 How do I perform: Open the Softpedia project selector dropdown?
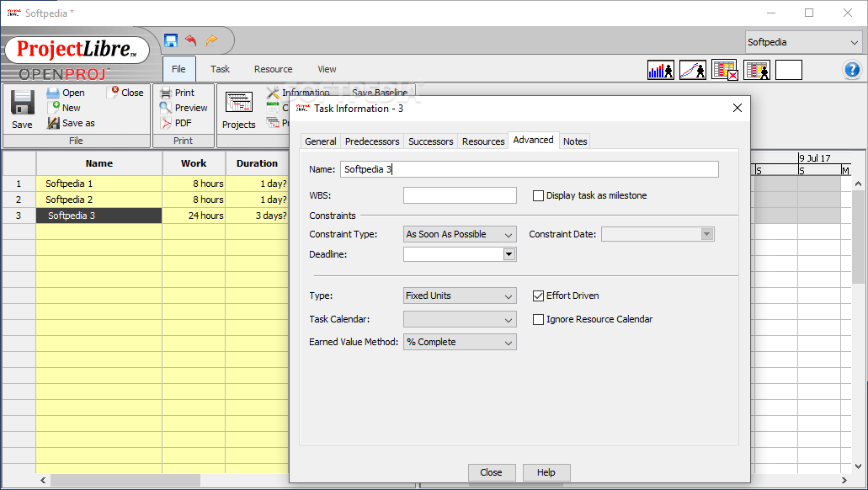pyautogui.click(x=804, y=42)
